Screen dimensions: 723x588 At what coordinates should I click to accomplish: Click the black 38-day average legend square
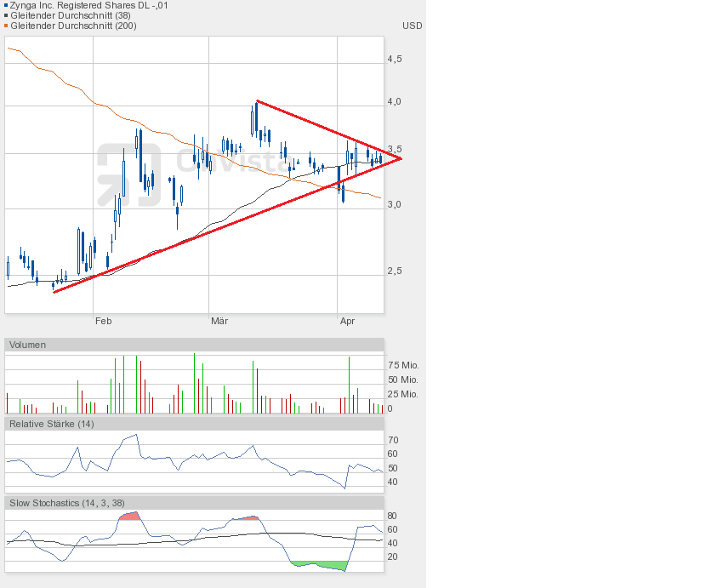pyautogui.click(x=6, y=15)
